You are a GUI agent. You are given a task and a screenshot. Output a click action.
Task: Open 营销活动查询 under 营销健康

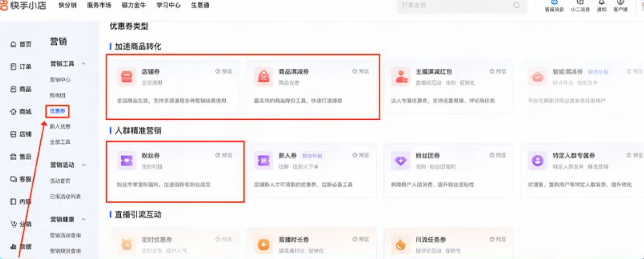click(65, 235)
